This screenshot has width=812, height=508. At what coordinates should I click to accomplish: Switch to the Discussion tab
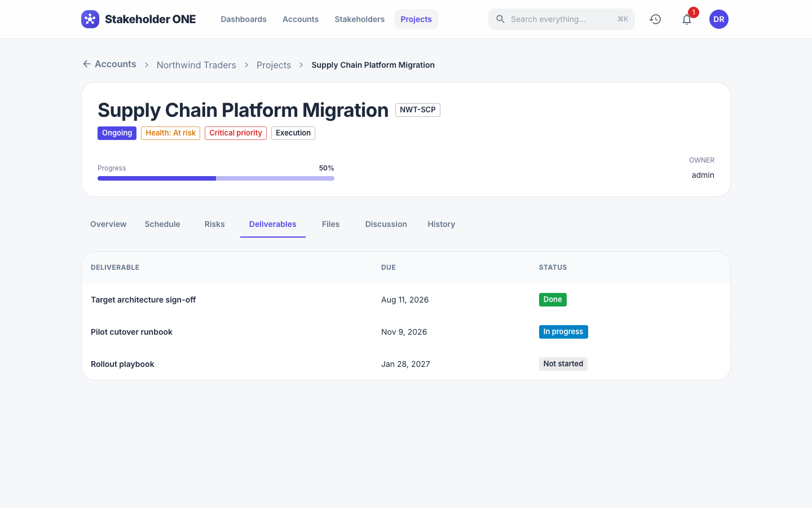tap(386, 224)
